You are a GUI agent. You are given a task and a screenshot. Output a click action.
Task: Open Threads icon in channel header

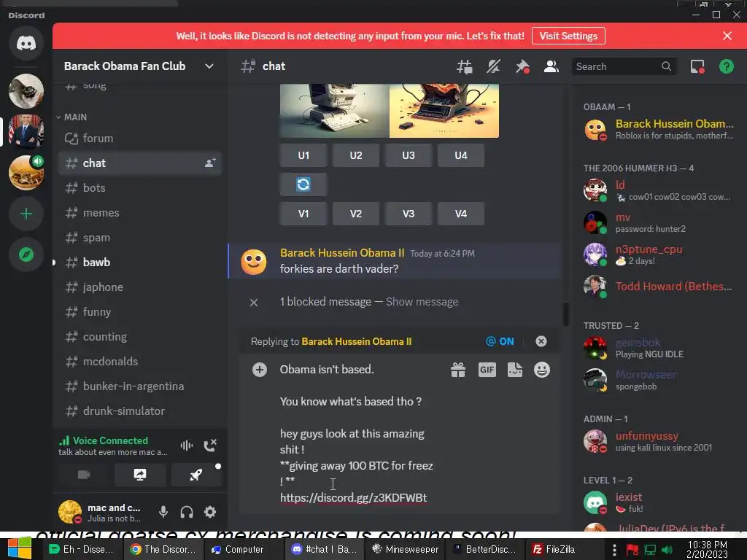pos(464,66)
